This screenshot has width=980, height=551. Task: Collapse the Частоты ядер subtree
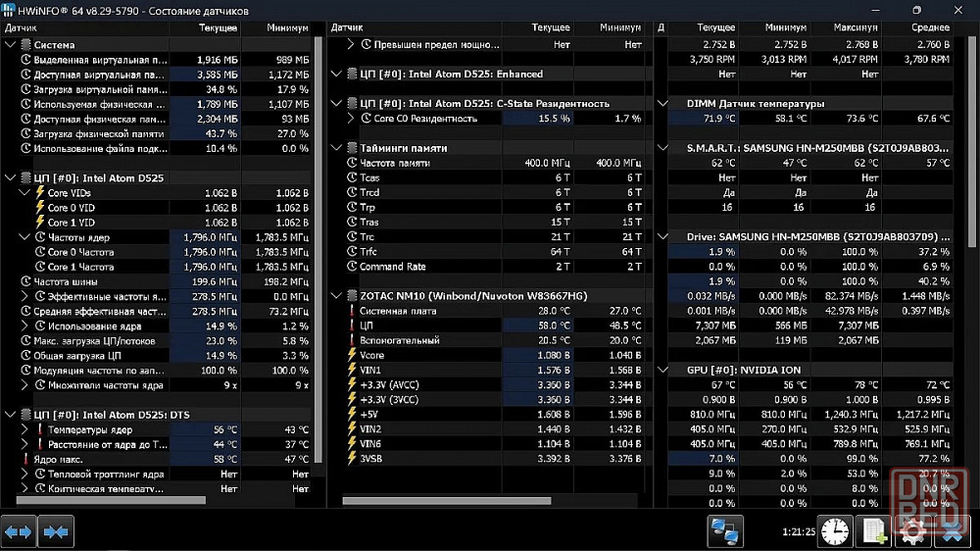25,237
